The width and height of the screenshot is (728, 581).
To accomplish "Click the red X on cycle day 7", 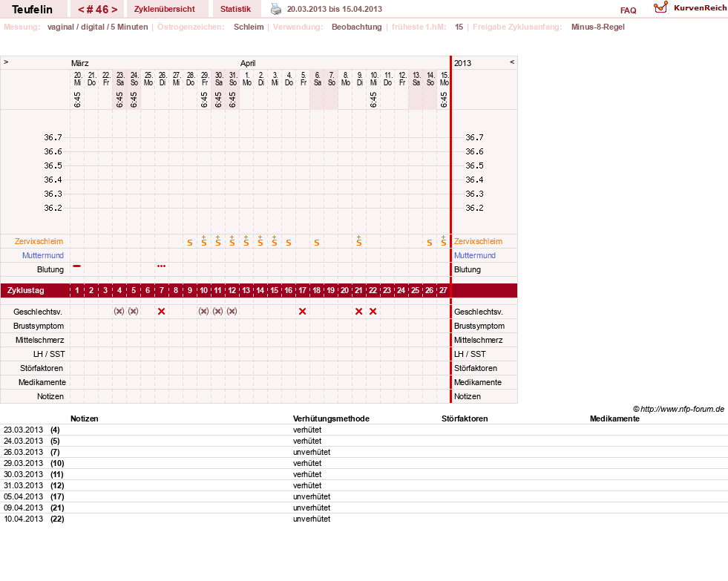I will pos(161,312).
